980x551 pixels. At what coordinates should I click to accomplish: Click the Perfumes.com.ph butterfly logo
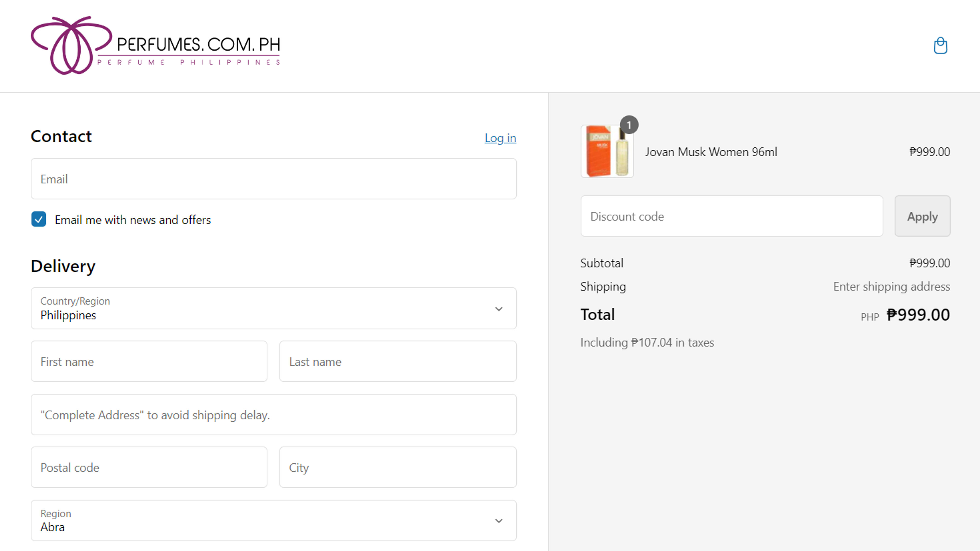click(156, 45)
